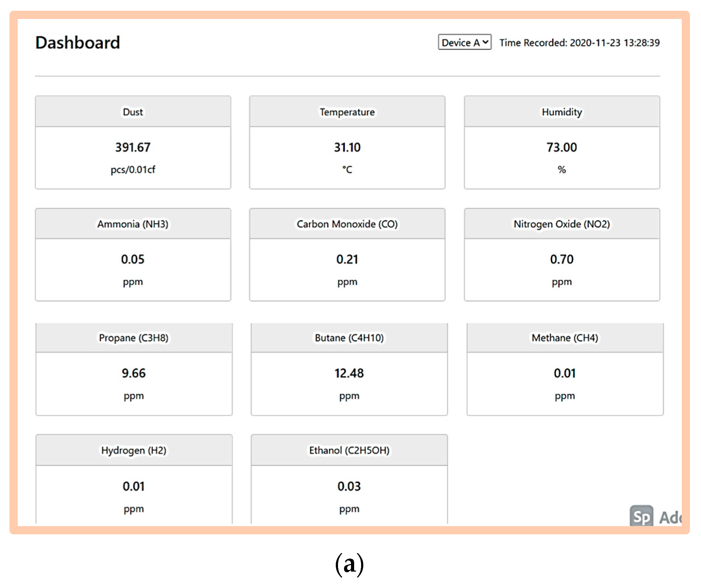Click the Adobe Spark icon
Screen dimensions: 701x588
[641, 516]
